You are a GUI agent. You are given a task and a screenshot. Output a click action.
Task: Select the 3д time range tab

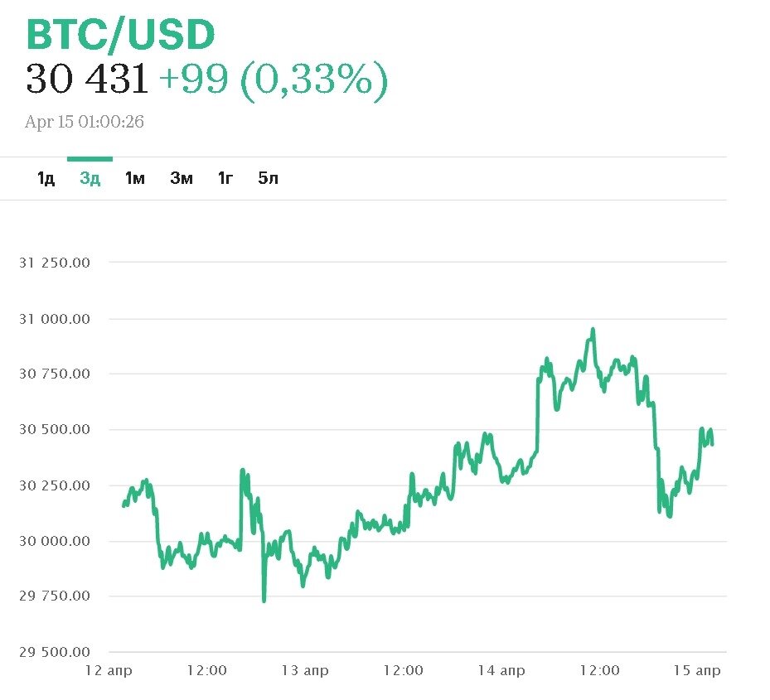pyautogui.click(x=90, y=178)
